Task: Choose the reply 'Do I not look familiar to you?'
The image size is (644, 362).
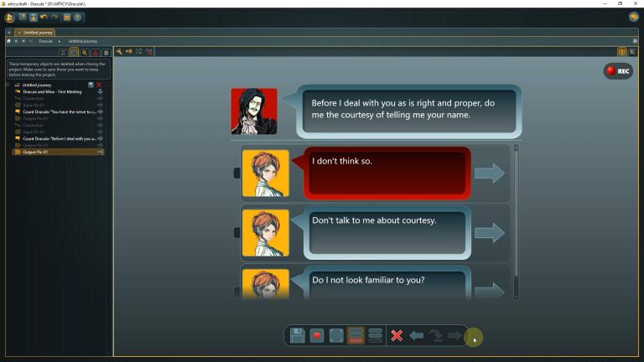Action: coord(387,283)
